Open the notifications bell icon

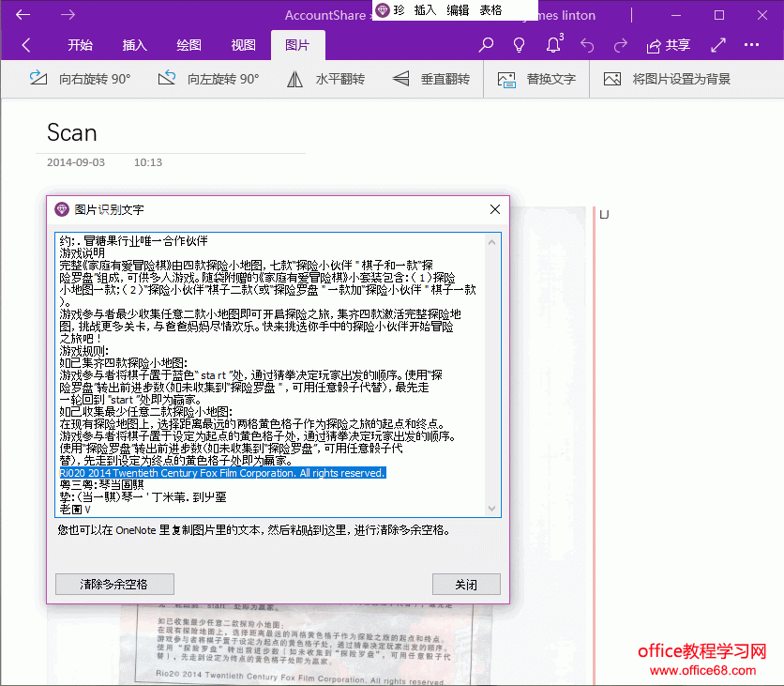pos(553,45)
